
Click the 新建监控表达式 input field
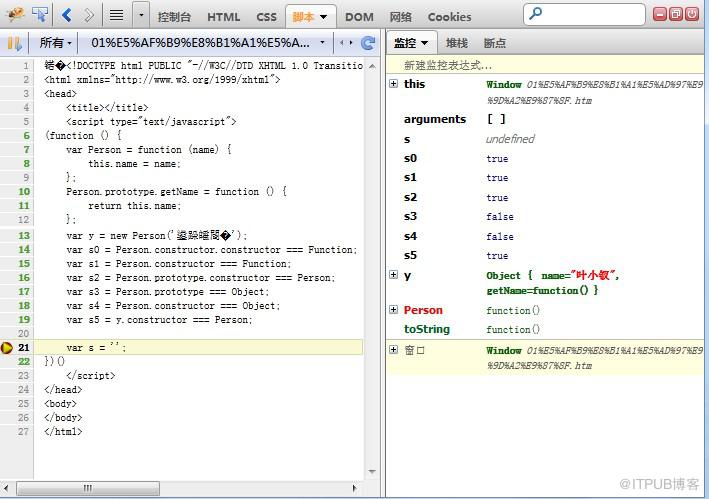(x=545, y=65)
